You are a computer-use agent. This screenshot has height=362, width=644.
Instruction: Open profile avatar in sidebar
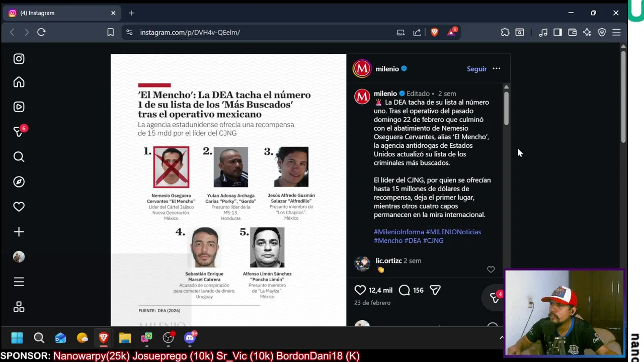coord(19,257)
